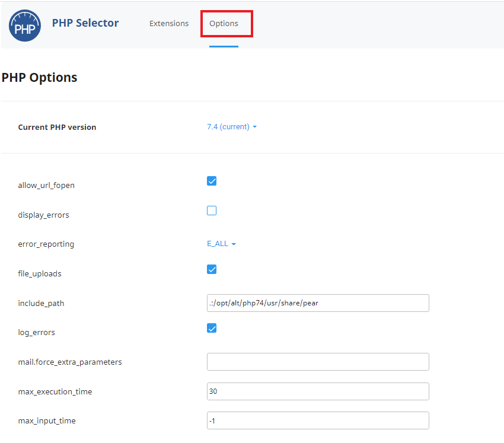Click the max_execution_time field showing 30

318,391
